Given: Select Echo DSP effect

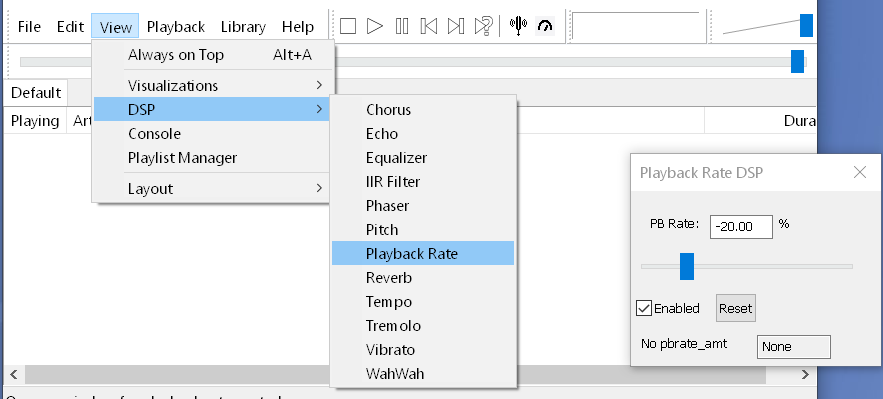Looking at the screenshot, I should point(423,134).
